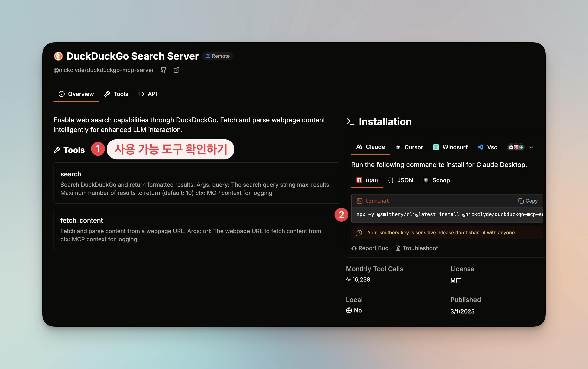Click the DuckDuckGo logo icon
The height and width of the screenshot is (369, 588).
(58, 56)
